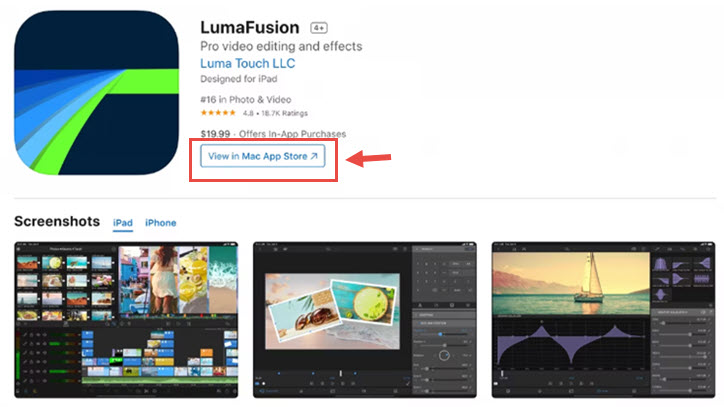Screen dimensions: 724x407
Task: Switch to the iPhone screenshots tab
Action: [x=161, y=223]
